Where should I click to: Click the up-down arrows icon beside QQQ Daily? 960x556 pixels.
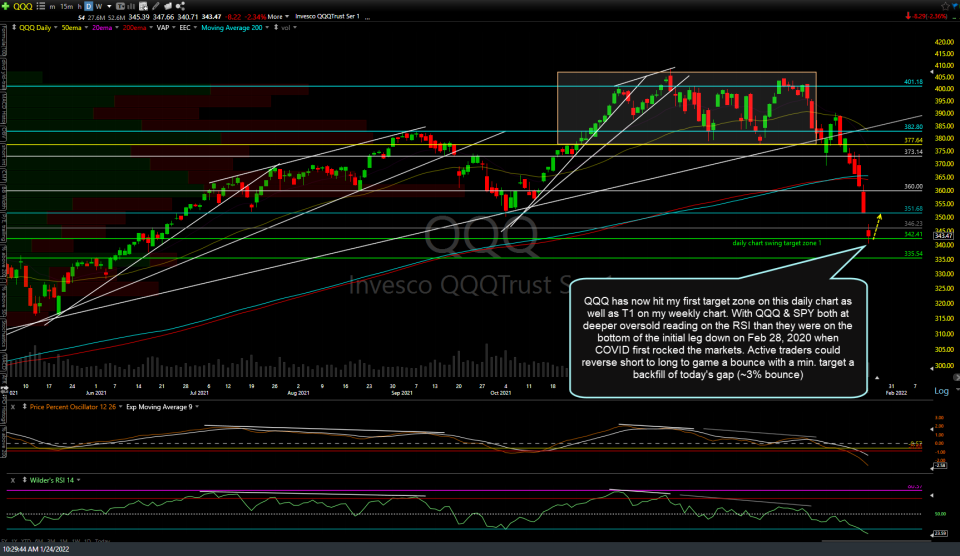[14, 28]
